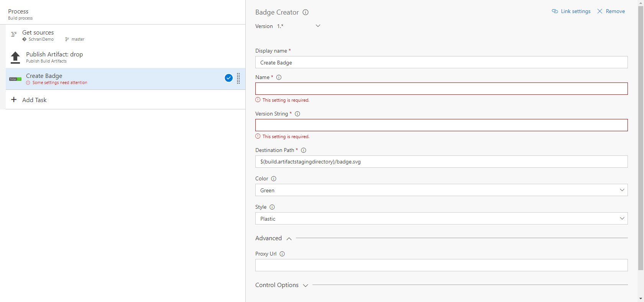Screen dimensions: 644x302
Task: Click the 'master' branch label
Action: pyautogui.click(x=78, y=39)
